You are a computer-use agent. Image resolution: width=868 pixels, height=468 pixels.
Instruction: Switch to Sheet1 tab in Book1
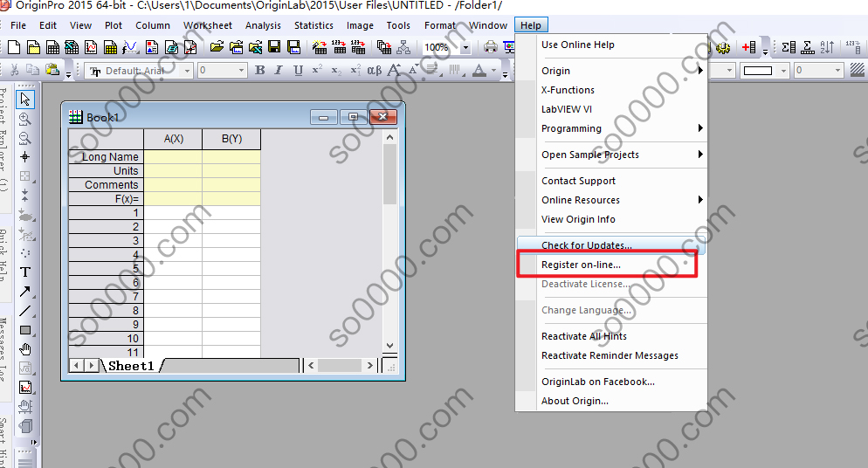coord(131,366)
